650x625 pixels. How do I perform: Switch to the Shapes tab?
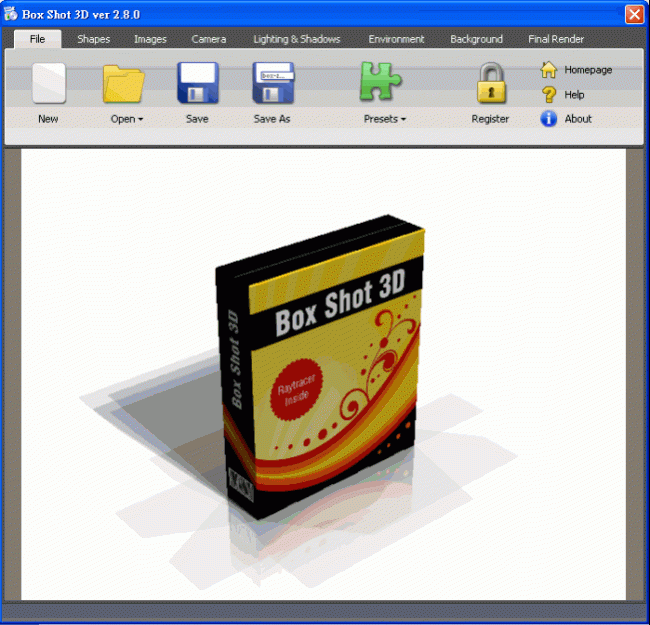click(93, 40)
